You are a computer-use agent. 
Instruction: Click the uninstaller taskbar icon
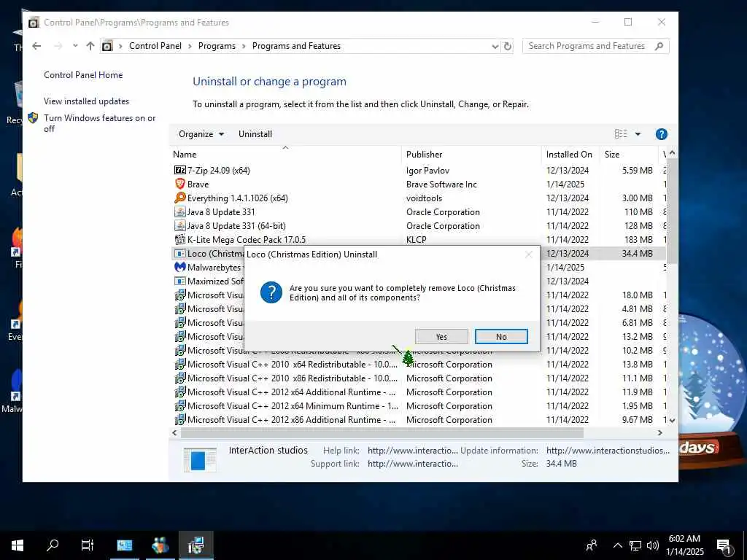pos(196,545)
